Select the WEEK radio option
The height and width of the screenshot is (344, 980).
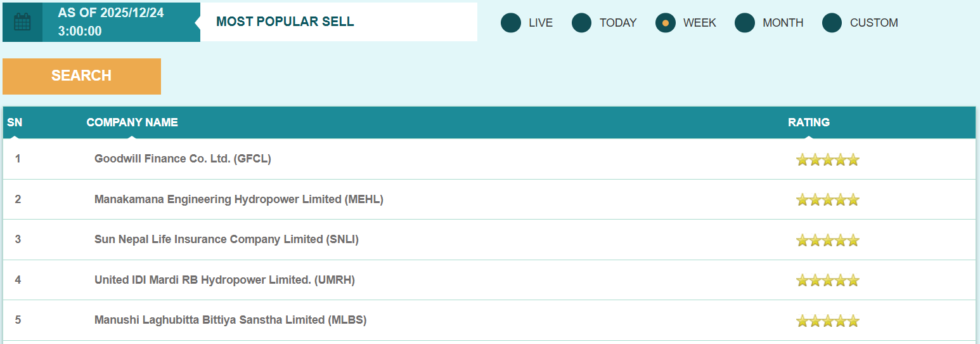tap(666, 23)
